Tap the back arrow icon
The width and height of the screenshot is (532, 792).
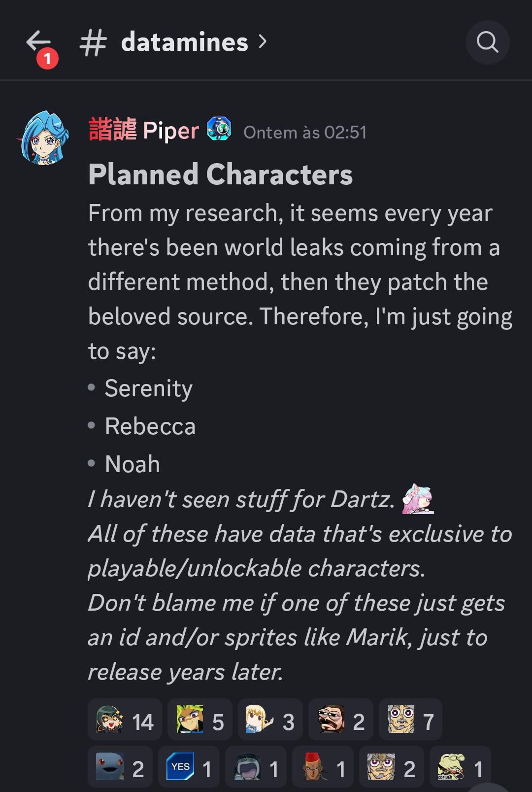pyautogui.click(x=38, y=41)
